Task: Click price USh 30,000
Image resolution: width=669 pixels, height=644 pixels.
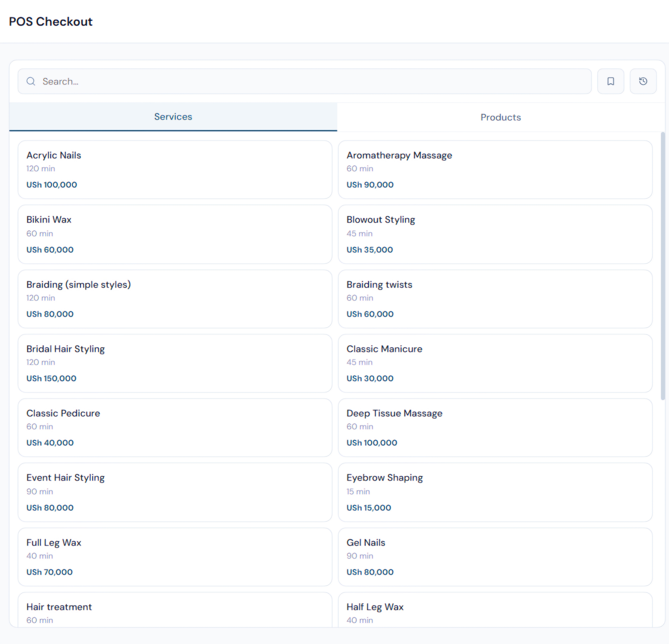Action: pyautogui.click(x=370, y=378)
